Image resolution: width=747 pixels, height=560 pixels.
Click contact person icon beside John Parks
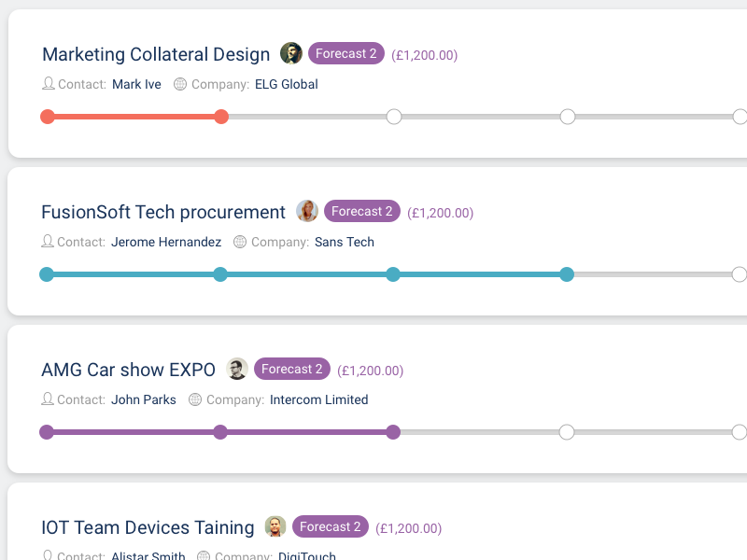[x=48, y=399]
